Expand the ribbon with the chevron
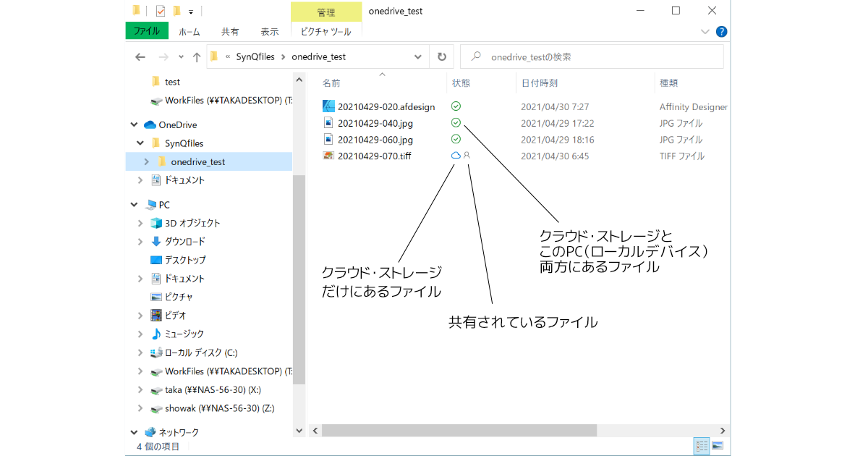868x456 pixels. 706,32
